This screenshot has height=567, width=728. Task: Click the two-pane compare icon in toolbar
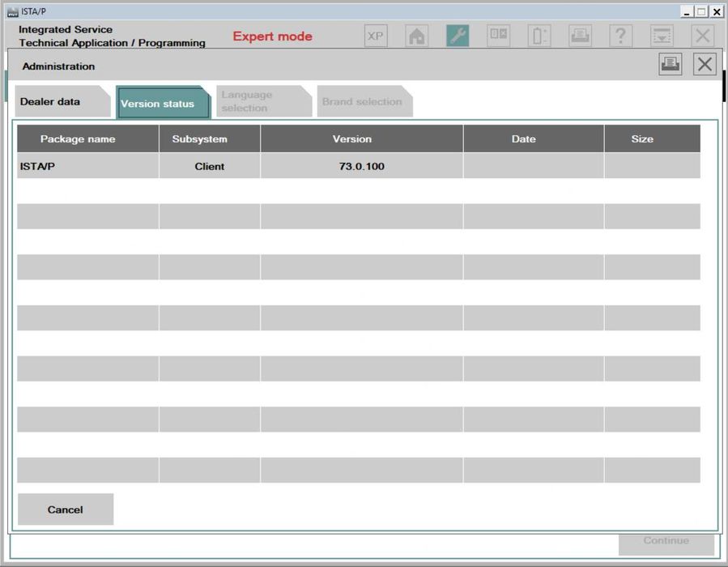pos(498,36)
